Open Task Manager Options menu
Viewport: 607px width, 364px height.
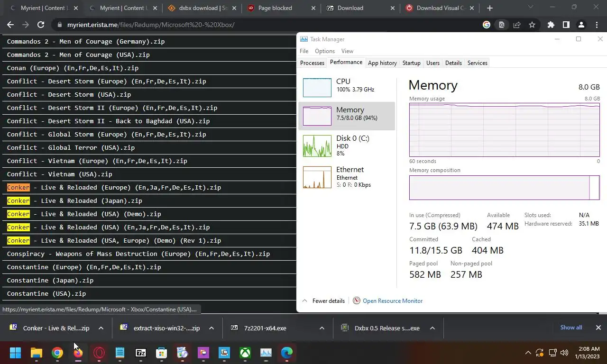click(325, 51)
